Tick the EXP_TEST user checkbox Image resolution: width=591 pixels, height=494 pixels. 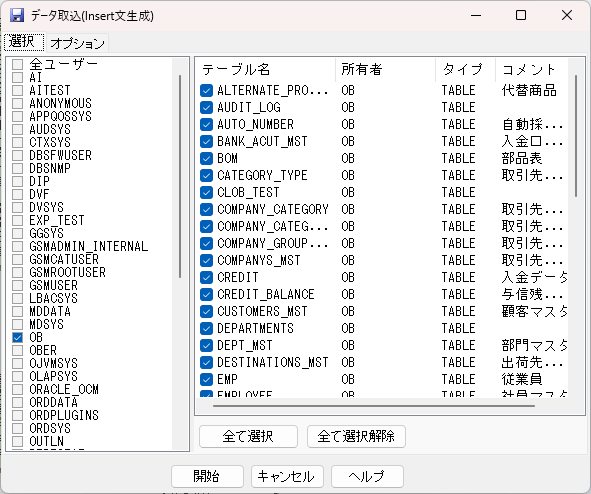click(x=17, y=220)
